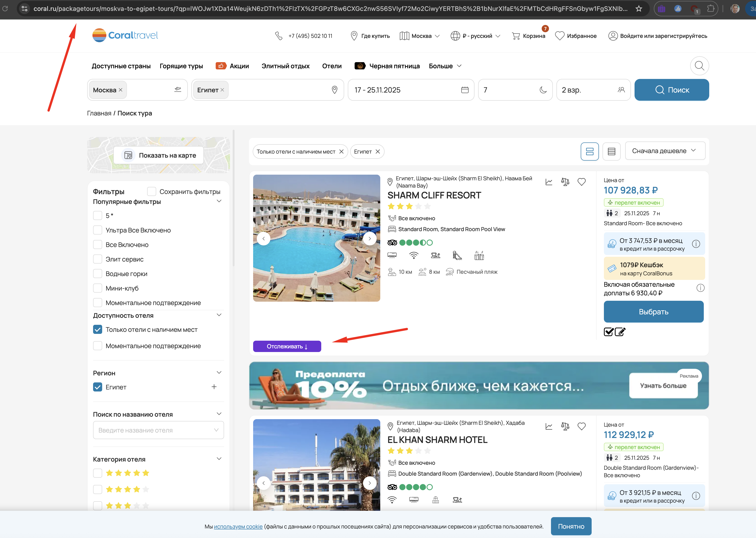Open the Горящие туры menu item
Viewport: 756px width, 538px height.
click(x=181, y=66)
